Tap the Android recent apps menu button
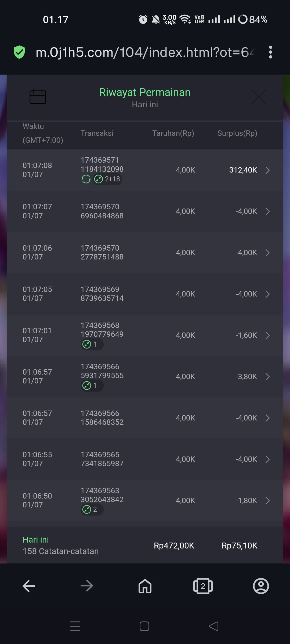290x644 pixels. (75, 626)
